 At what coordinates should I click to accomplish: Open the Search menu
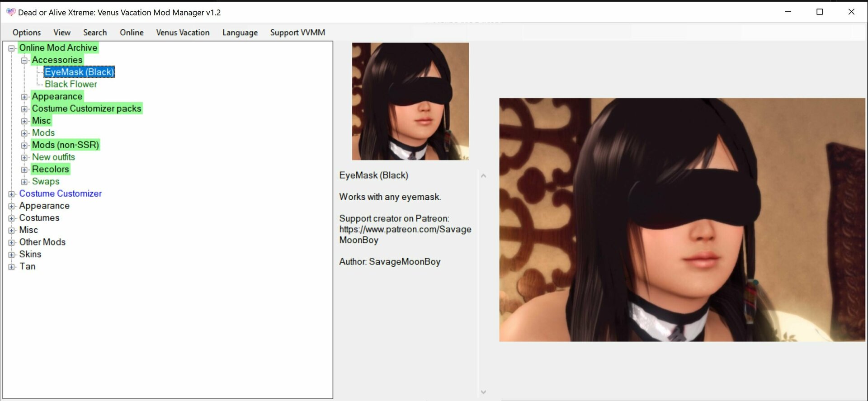coord(95,33)
